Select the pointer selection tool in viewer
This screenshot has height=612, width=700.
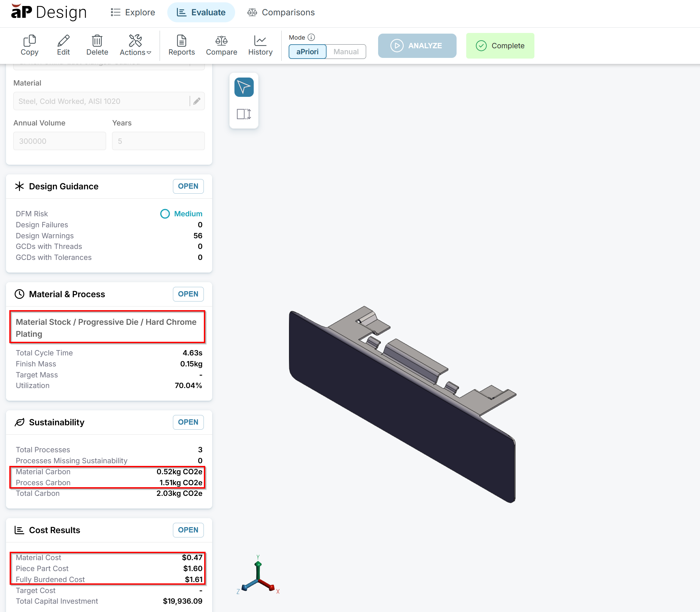244,87
